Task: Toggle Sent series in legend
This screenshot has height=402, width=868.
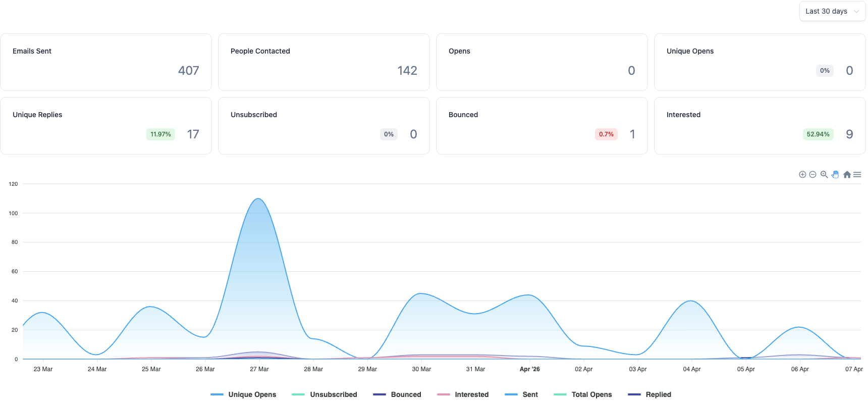Action: click(x=521, y=394)
